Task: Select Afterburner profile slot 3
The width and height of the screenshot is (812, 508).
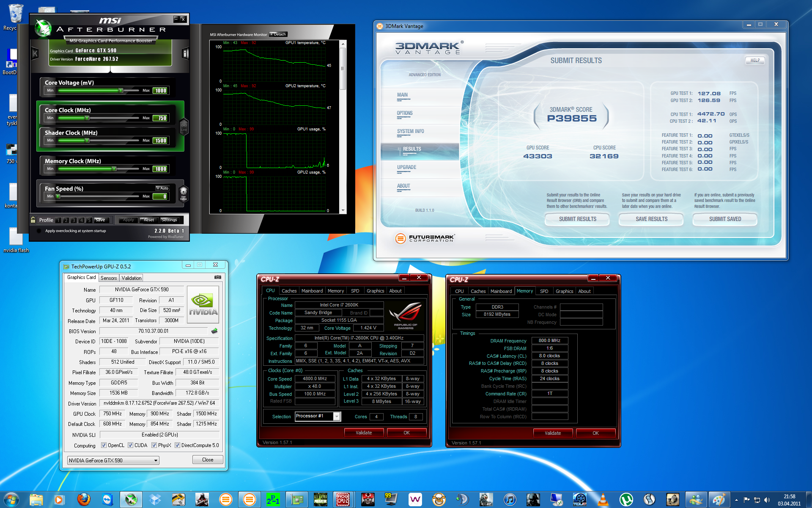Action: 74,220
